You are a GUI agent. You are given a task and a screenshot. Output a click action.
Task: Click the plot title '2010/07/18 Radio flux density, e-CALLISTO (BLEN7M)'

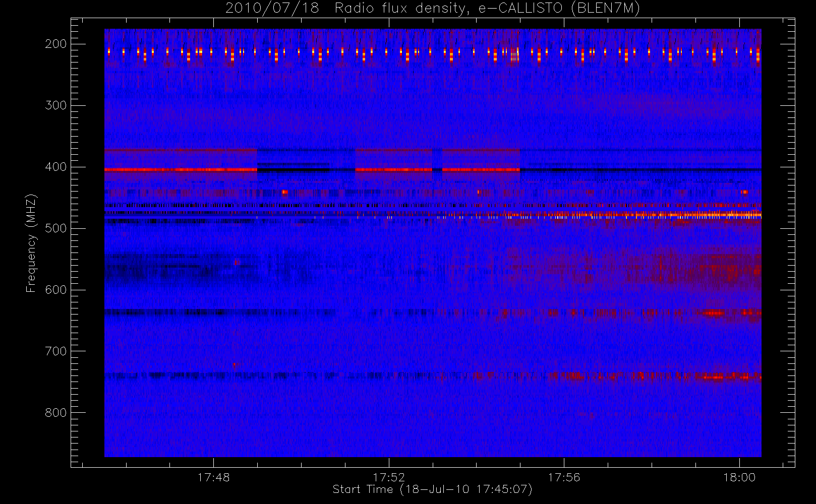[x=433, y=9]
